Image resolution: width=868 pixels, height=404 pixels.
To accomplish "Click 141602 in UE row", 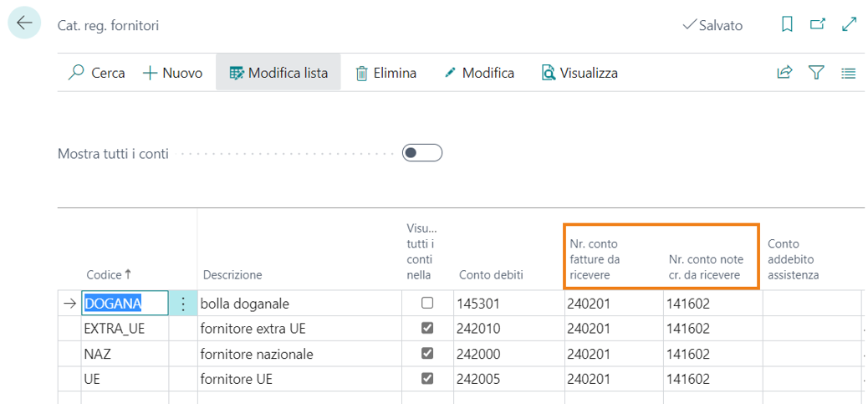I will 713,380.
